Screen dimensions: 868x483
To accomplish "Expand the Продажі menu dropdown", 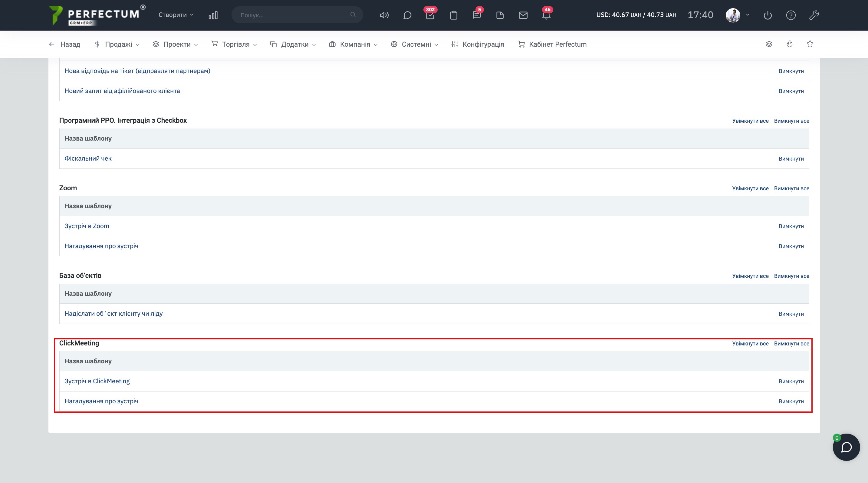I will (118, 44).
